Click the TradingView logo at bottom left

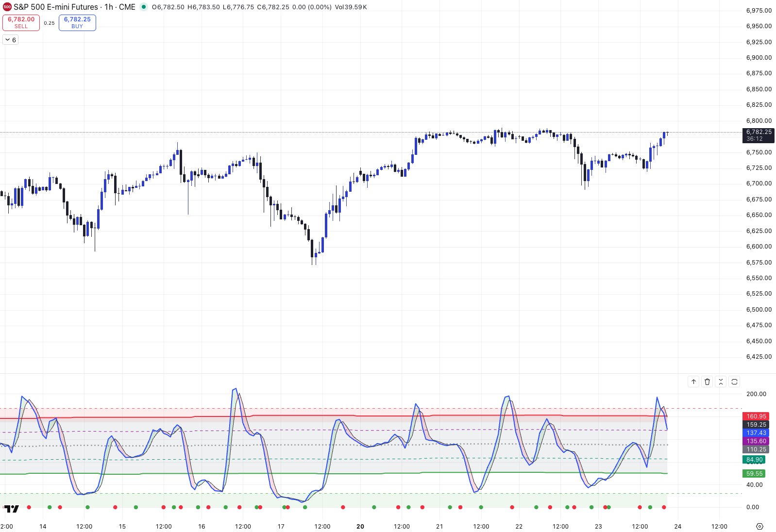coord(12,509)
